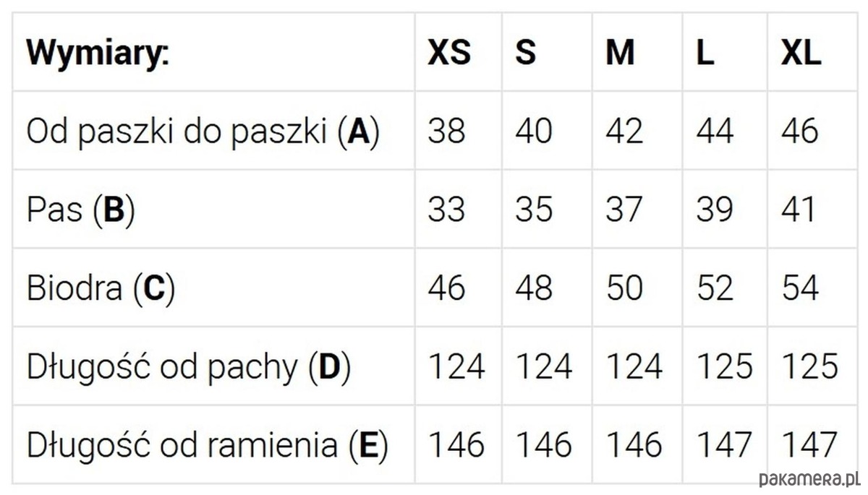This screenshot has height=495, width=868.
Task: Select the XL armpit width value 46
Action: coord(799,132)
